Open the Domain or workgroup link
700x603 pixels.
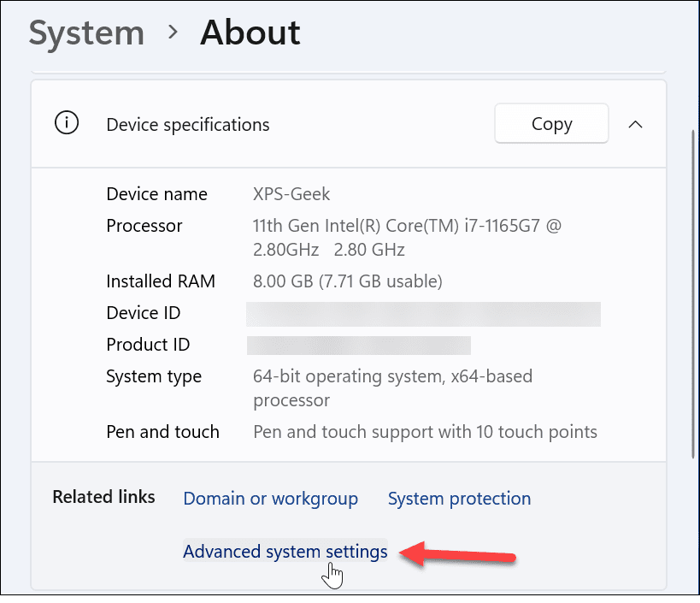point(270,498)
